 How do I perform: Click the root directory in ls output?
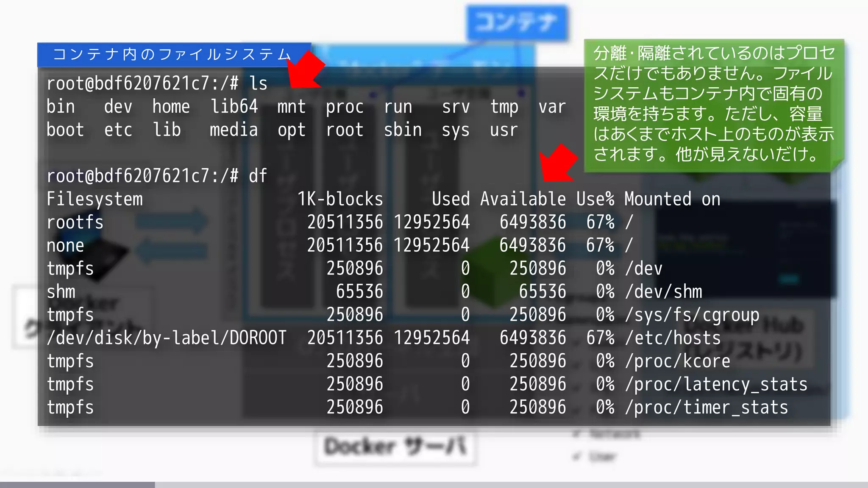345,130
